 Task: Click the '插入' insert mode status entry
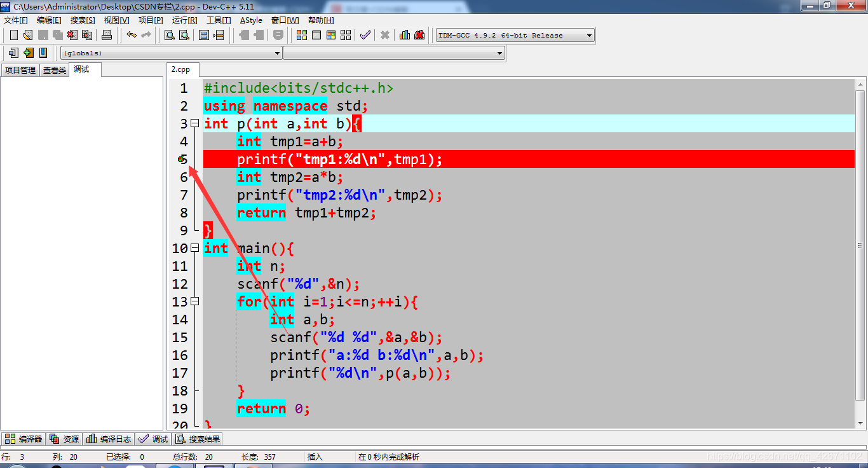[x=315, y=457]
